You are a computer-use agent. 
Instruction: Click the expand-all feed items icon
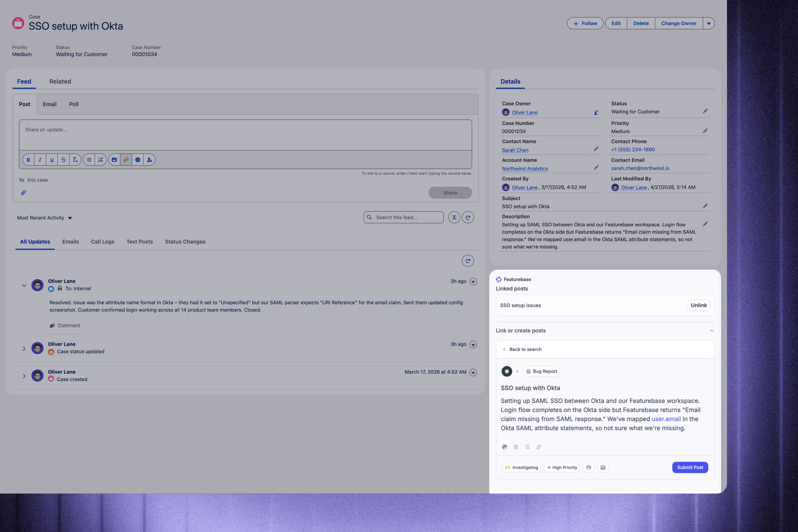[454, 217]
